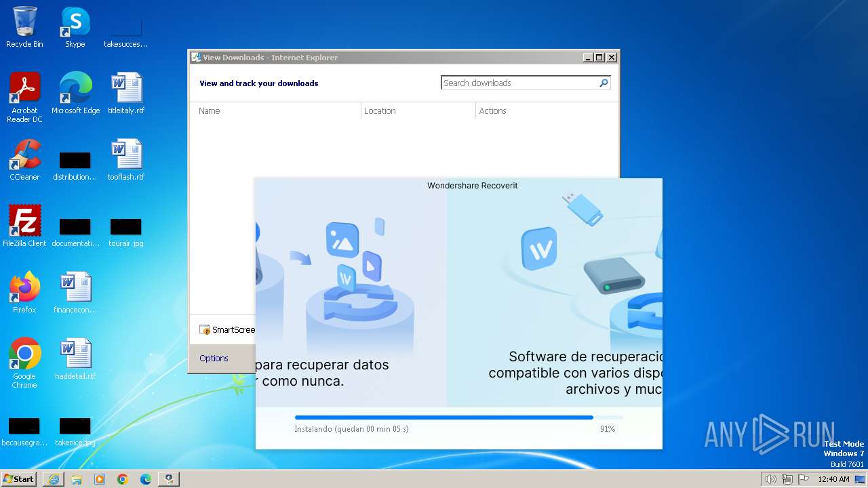Click the Actions column header
This screenshot has width=868, height=488.
point(547,110)
